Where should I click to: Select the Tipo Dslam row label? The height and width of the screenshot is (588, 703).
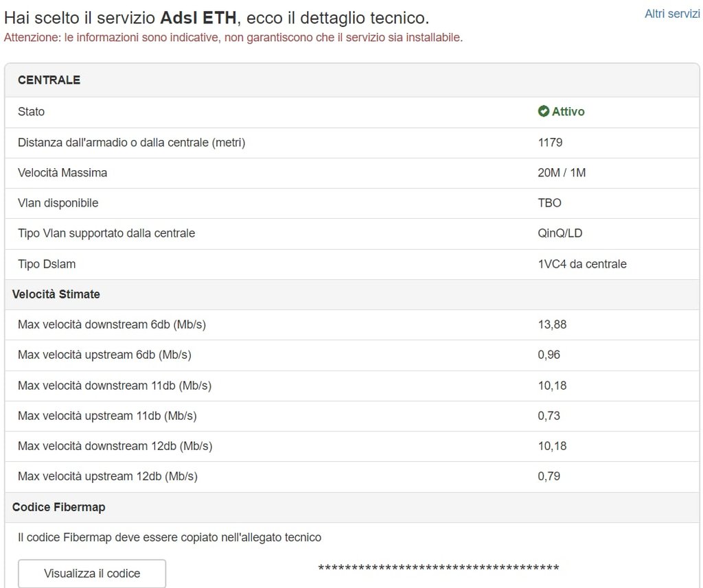47,264
